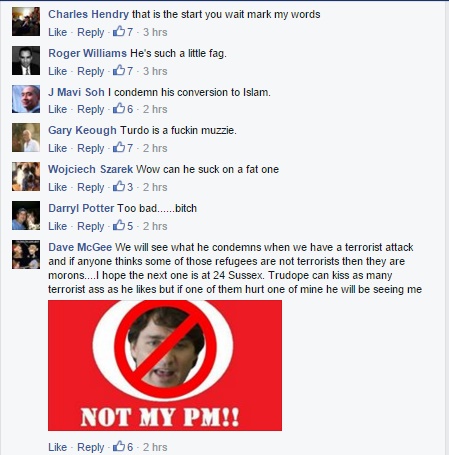Open J Mavi Soh's profile name link
Screen dimensions: 449x455
pyautogui.click(x=76, y=92)
